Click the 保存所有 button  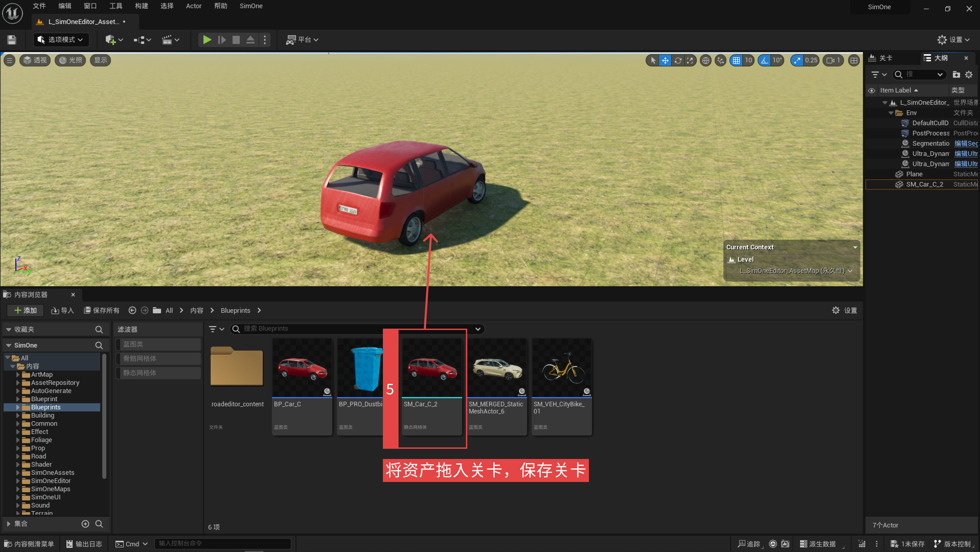pos(101,310)
